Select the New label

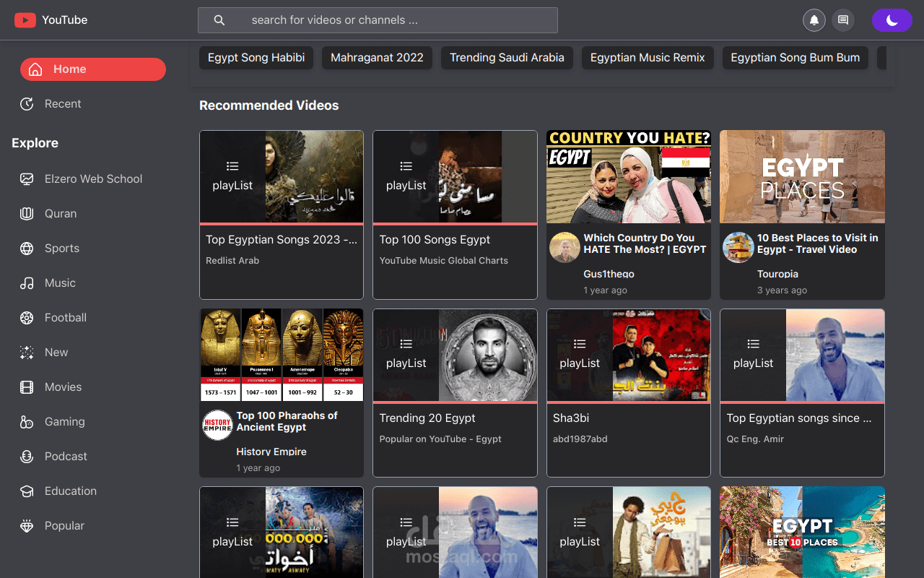[x=56, y=353]
